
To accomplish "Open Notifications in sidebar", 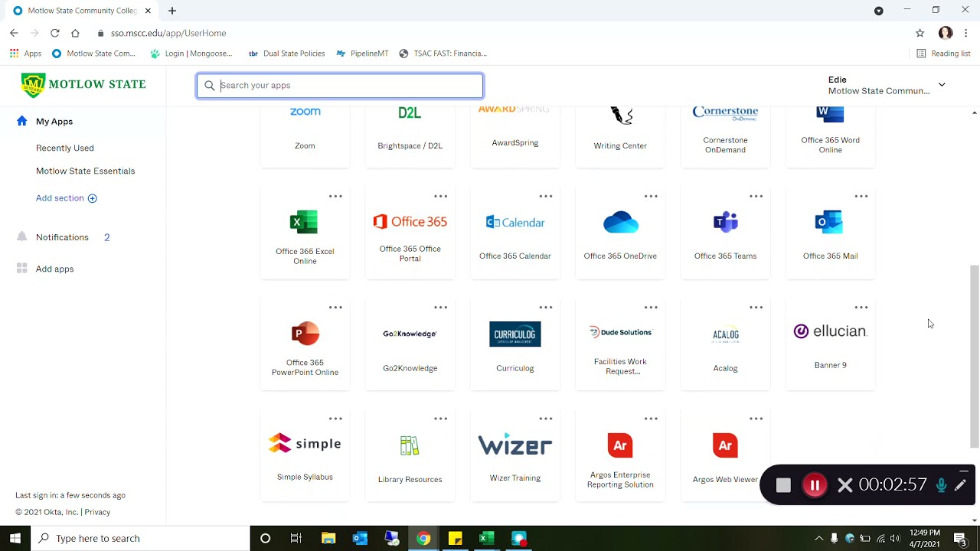I will coord(63,237).
